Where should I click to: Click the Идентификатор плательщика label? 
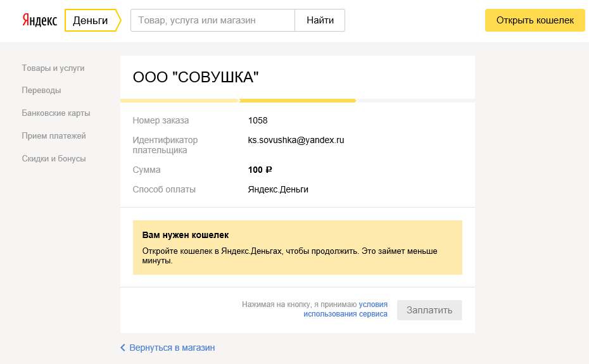click(x=165, y=145)
